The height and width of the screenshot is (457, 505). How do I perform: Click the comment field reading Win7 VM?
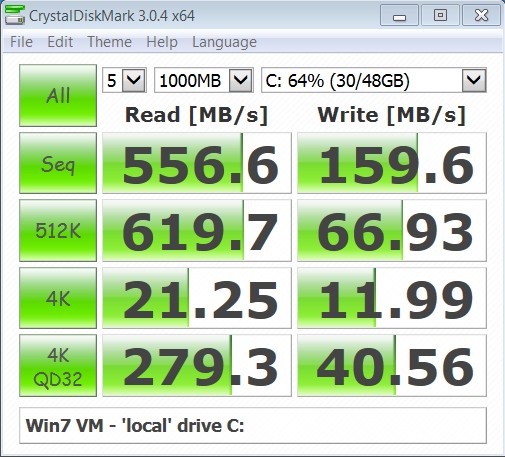pyautogui.click(x=253, y=425)
